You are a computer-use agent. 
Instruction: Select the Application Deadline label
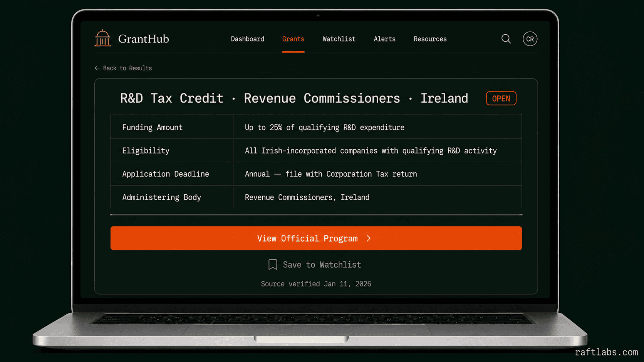166,174
